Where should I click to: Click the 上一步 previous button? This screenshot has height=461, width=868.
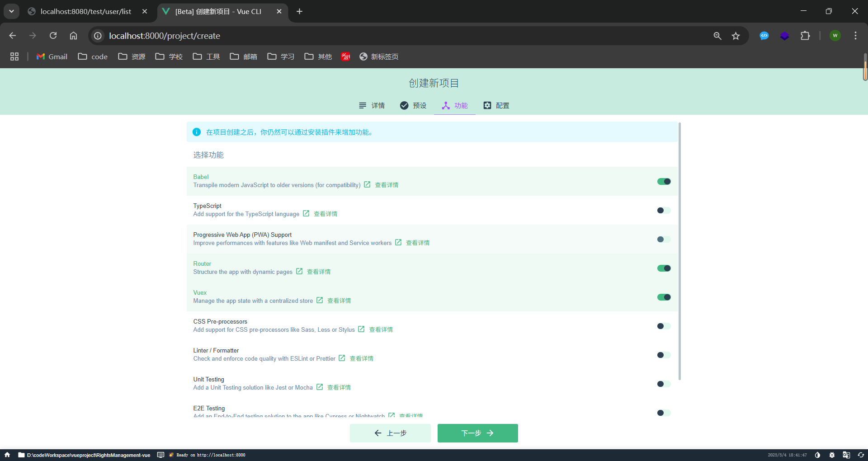pos(390,433)
